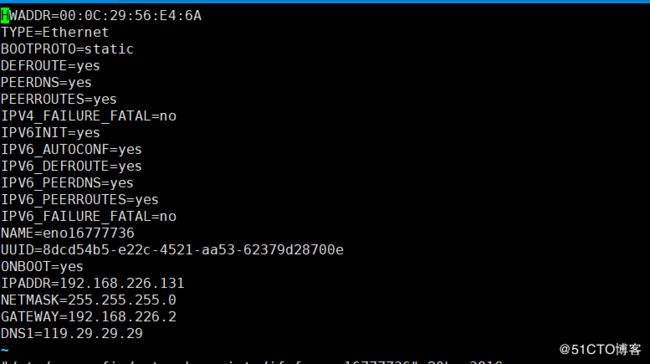This screenshot has width=650, height=364.
Task: Click the green cursor at HWADDR line start
Action: pos(5,16)
